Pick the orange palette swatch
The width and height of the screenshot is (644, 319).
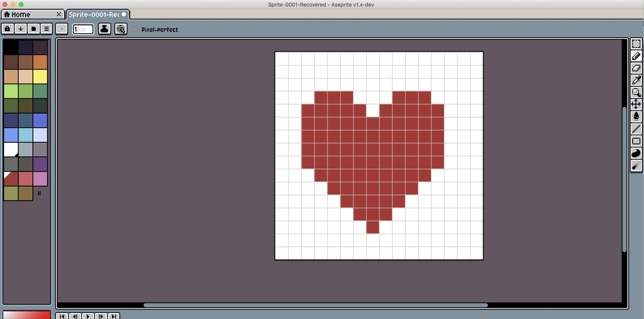click(x=40, y=62)
